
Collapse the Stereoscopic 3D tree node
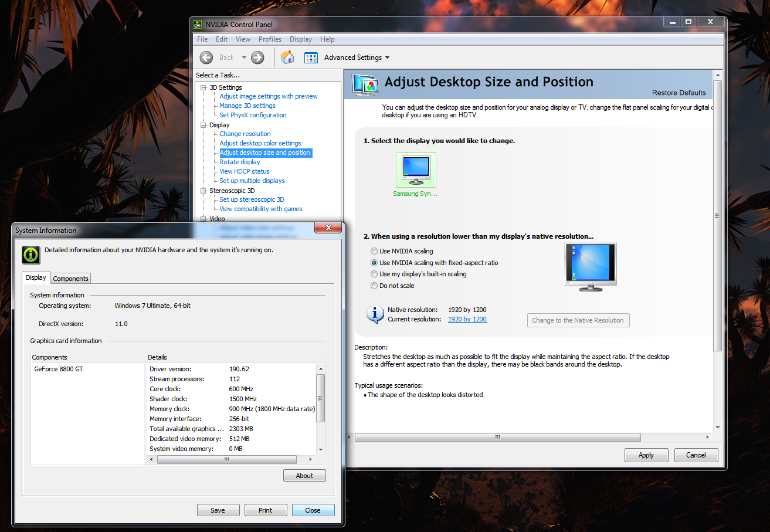click(203, 191)
